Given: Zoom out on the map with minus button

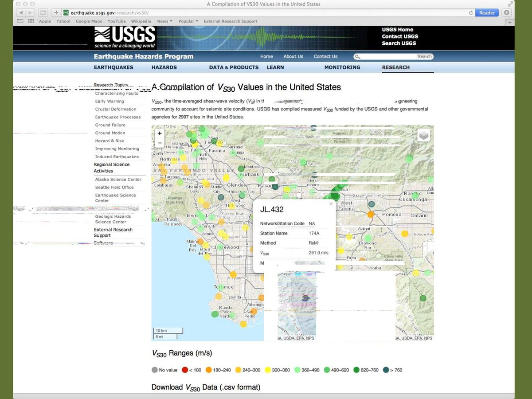Looking at the screenshot, I should coord(160,143).
